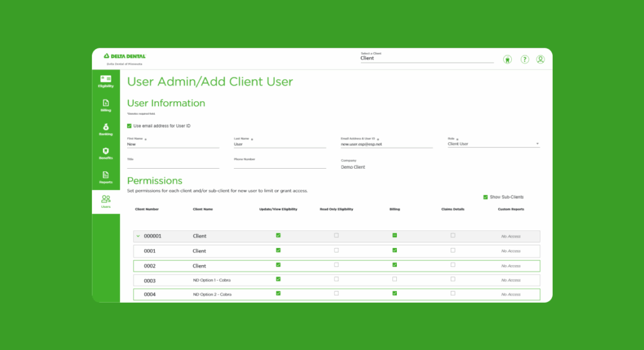Toggle Update/View Eligibility for client 000001
This screenshot has width=644, height=350.
278,235
